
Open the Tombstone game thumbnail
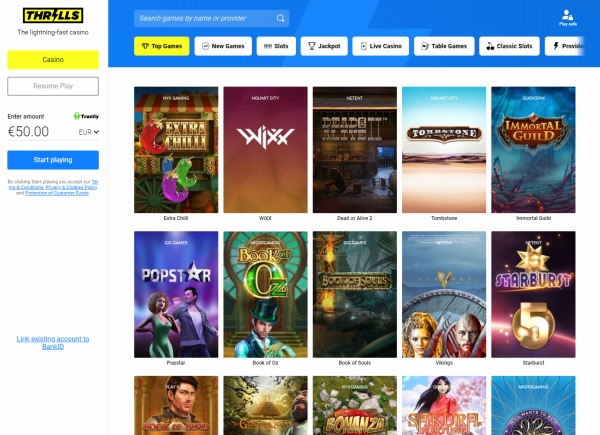(x=444, y=150)
